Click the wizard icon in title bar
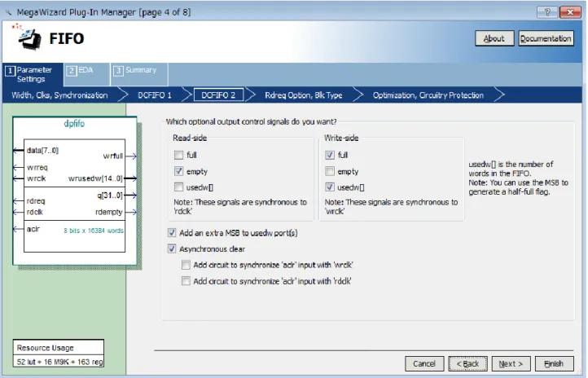The height and width of the screenshot is (378, 588). (8, 12)
